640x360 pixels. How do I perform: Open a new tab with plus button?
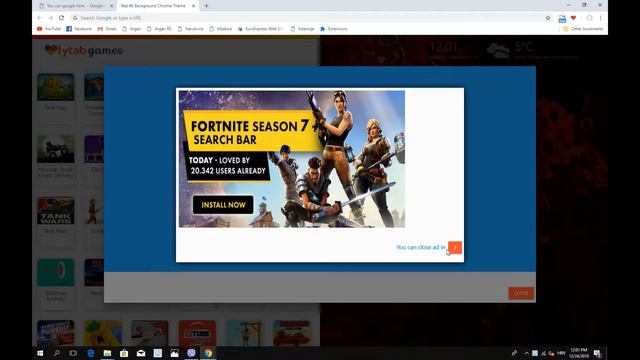206,6
